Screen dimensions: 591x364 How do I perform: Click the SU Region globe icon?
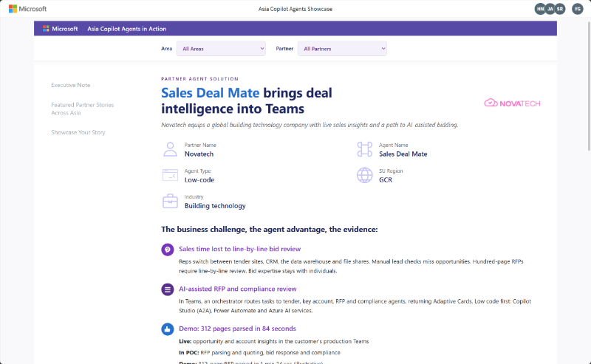364,175
